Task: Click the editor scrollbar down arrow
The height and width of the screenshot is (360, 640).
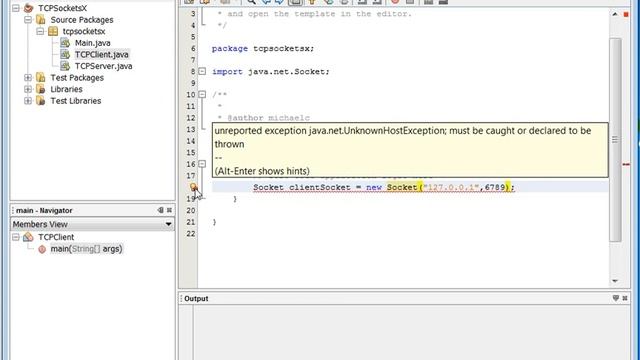Action: (615, 281)
